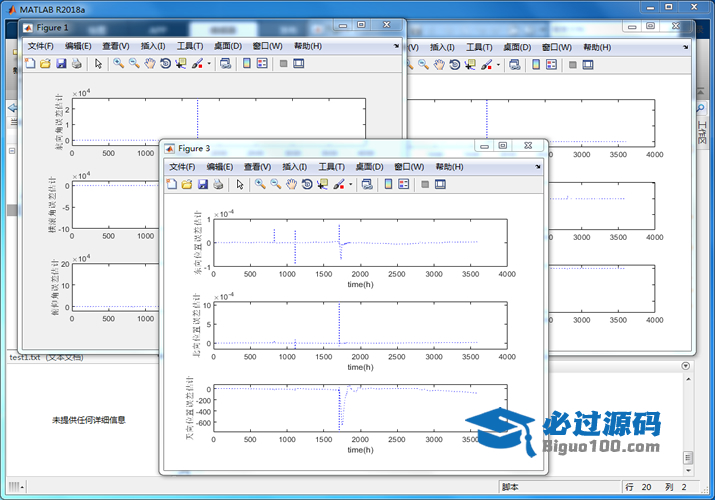
Task: Select Zoom In tool in Figure 3
Action: [260, 184]
